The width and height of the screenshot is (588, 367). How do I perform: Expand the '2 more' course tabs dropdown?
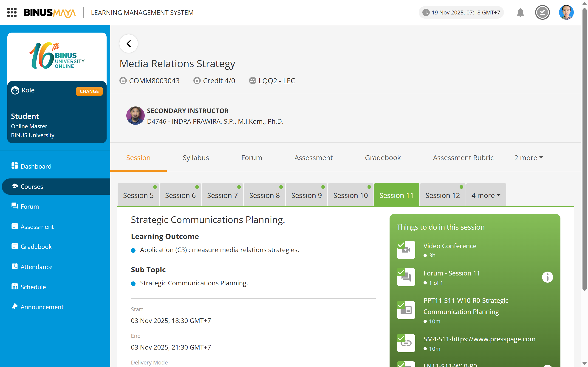click(529, 158)
